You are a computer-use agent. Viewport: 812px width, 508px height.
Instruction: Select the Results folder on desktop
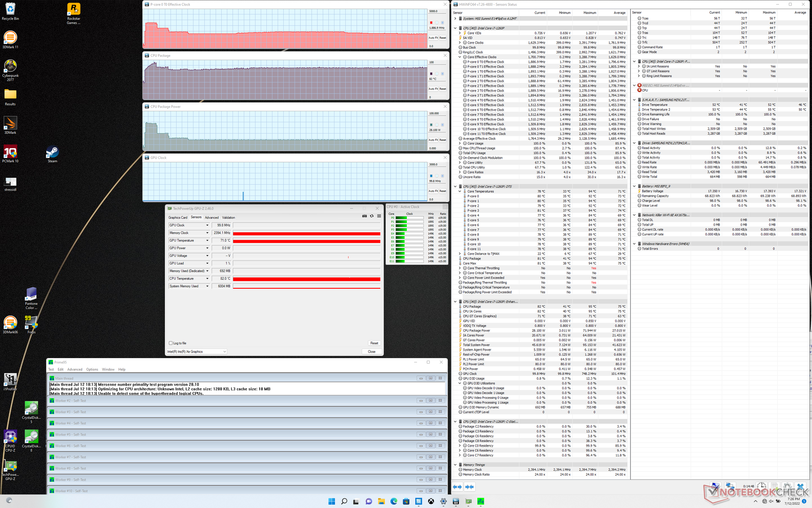[10, 97]
